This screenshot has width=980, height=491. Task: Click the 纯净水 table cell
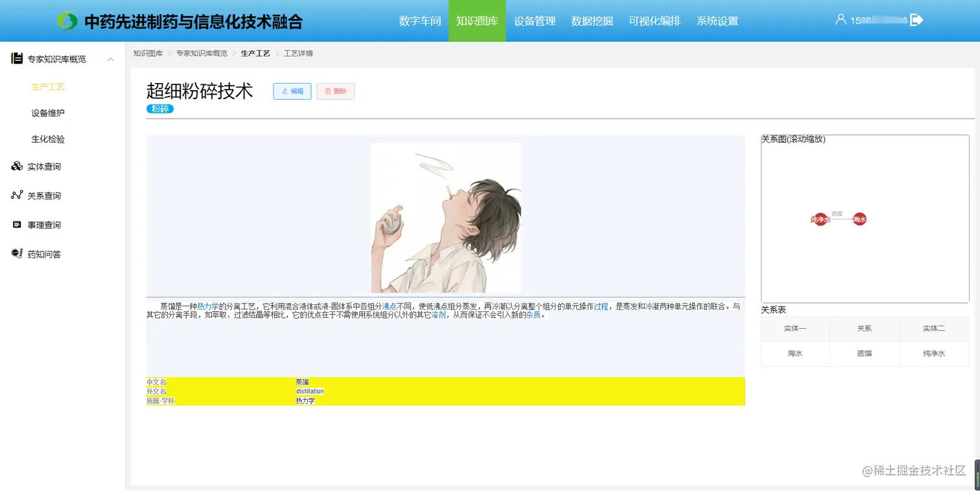(934, 354)
